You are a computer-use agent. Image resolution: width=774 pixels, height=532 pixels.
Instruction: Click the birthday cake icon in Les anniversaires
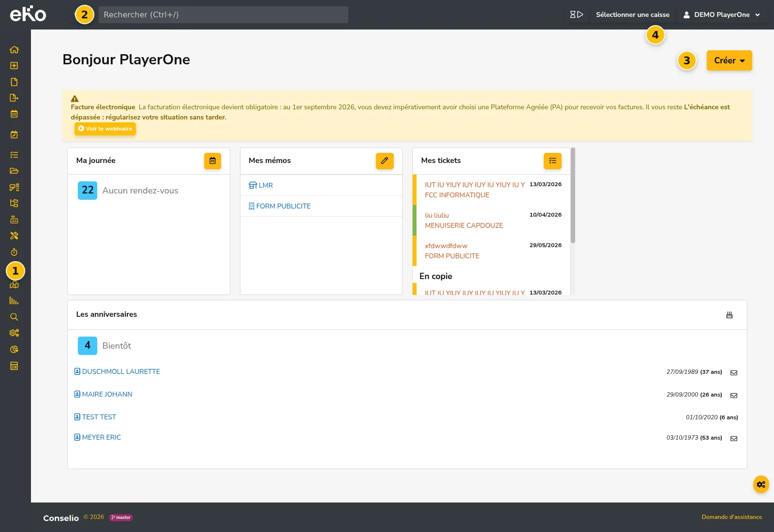729,315
